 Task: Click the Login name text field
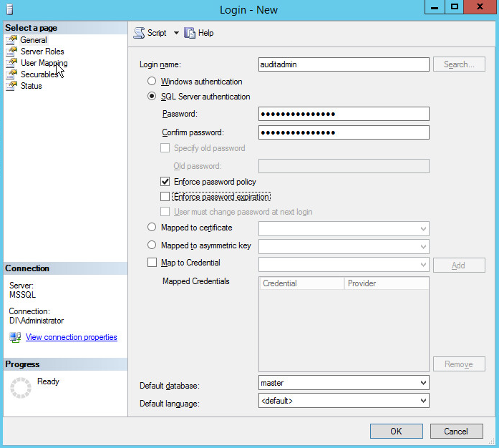343,64
